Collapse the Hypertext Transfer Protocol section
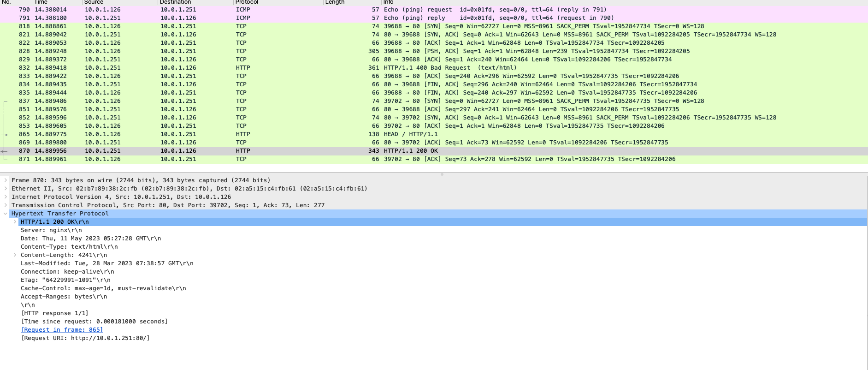Screen dimensions: 868x370 (x=6, y=214)
